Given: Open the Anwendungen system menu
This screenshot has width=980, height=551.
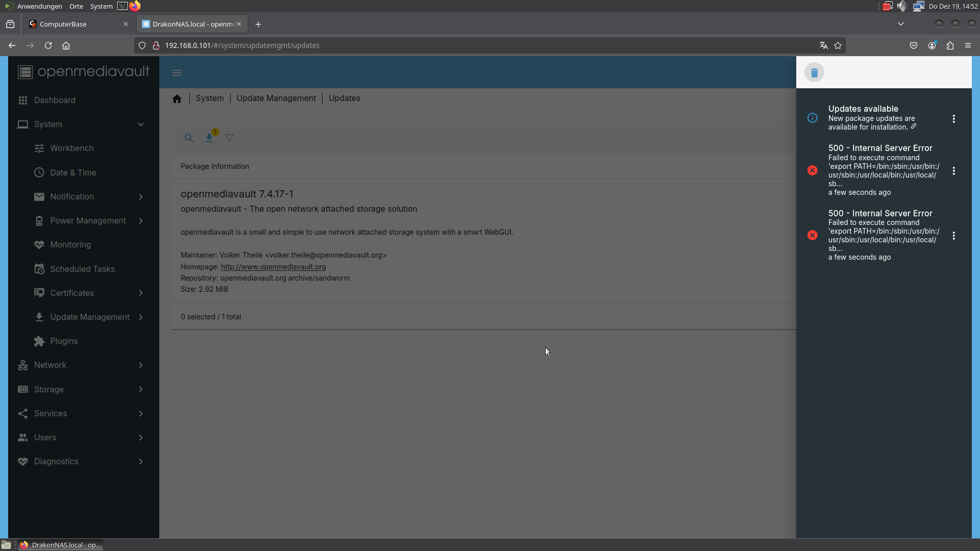Looking at the screenshot, I should pyautogui.click(x=39, y=6).
